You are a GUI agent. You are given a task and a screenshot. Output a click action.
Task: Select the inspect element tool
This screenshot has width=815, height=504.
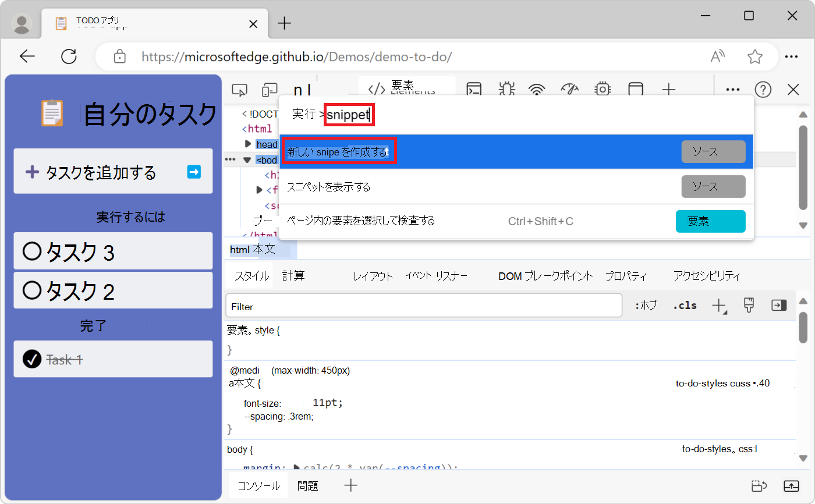pyautogui.click(x=239, y=90)
